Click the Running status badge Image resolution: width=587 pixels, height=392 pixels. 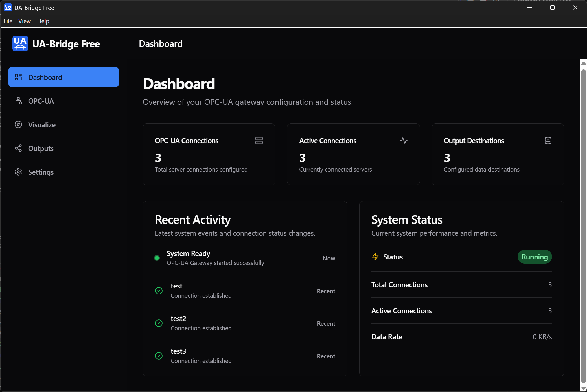(534, 257)
